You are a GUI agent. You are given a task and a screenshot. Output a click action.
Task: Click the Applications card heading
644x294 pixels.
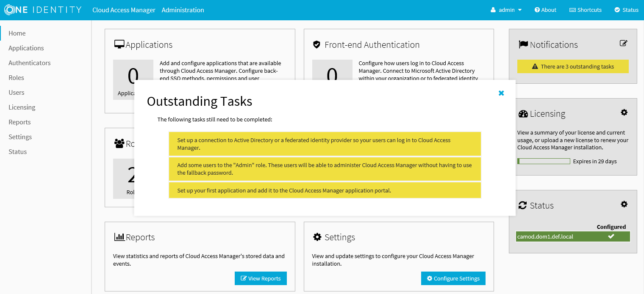pyautogui.click(x=149, y=45)
